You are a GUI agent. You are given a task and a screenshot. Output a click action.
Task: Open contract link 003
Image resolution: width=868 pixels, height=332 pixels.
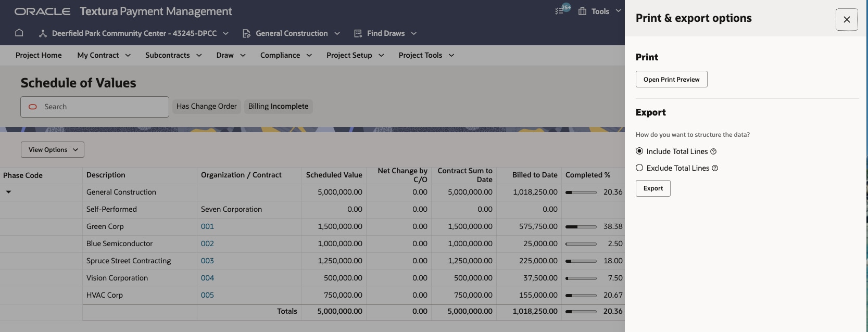[x=207, y=261]
